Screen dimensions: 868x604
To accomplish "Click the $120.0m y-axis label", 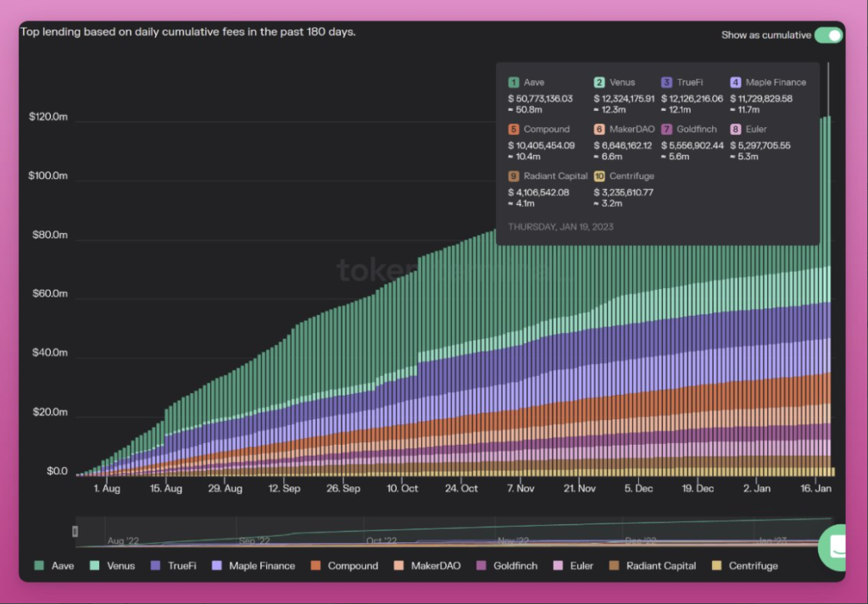I will tap(48, 117).
